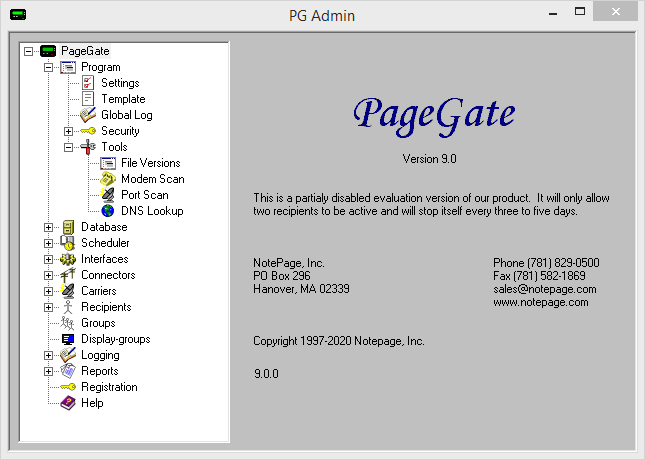Screen dimensions: 645x460
Task: Select the Template tree item label
Action: pyautogui.click(x=123, y=99)
